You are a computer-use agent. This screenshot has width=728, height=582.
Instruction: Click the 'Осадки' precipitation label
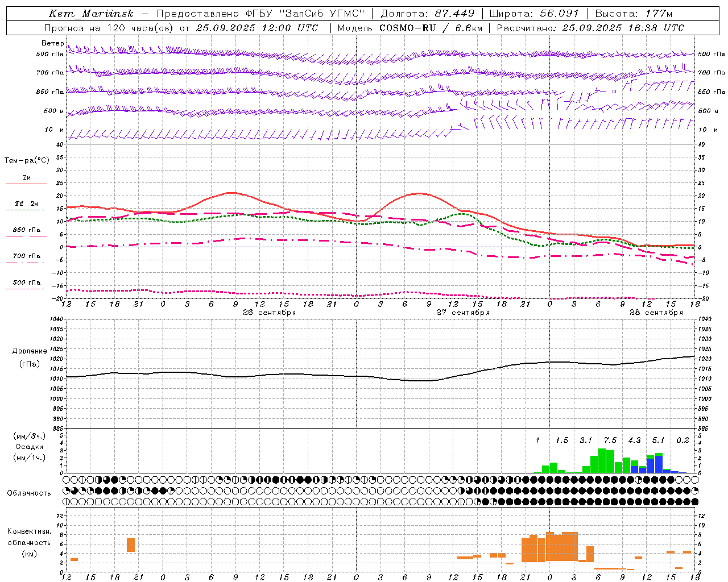(x=29, y=447)
